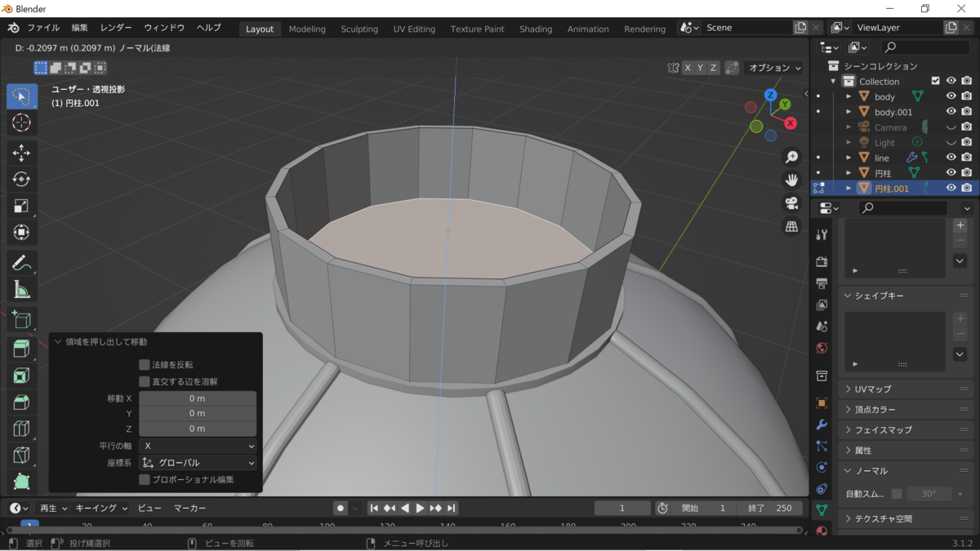
Task: Toggle camera view with camera icon
Action: coord(791,203)
